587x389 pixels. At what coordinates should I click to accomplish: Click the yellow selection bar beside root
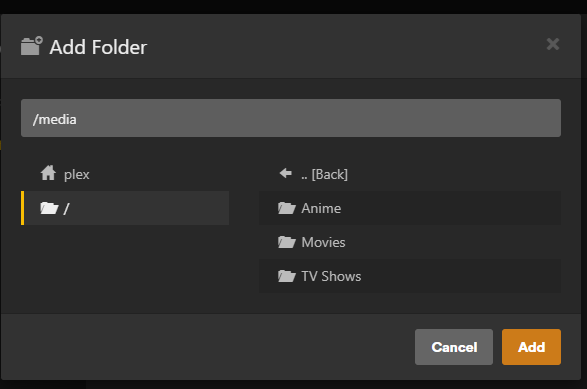pyautogui.click(x=22, y=208)
